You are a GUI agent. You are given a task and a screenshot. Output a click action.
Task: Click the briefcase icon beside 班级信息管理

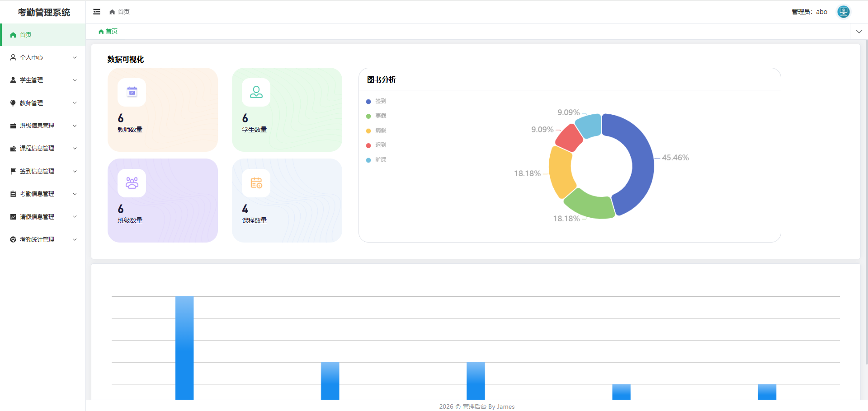point(13,126)
